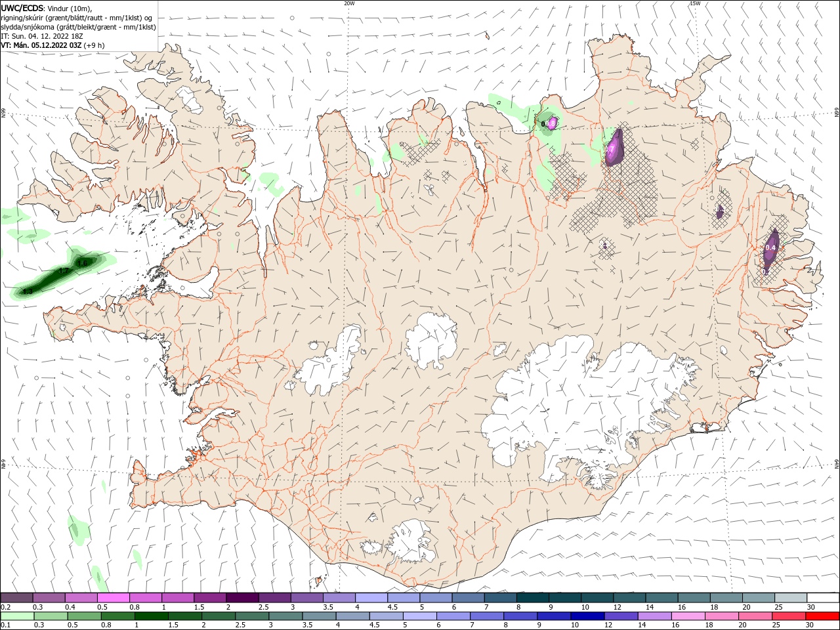840x630 pixels.
Task: Select the palest green 0.1 swatch in the lower scale
Action: tap(18, 616)
